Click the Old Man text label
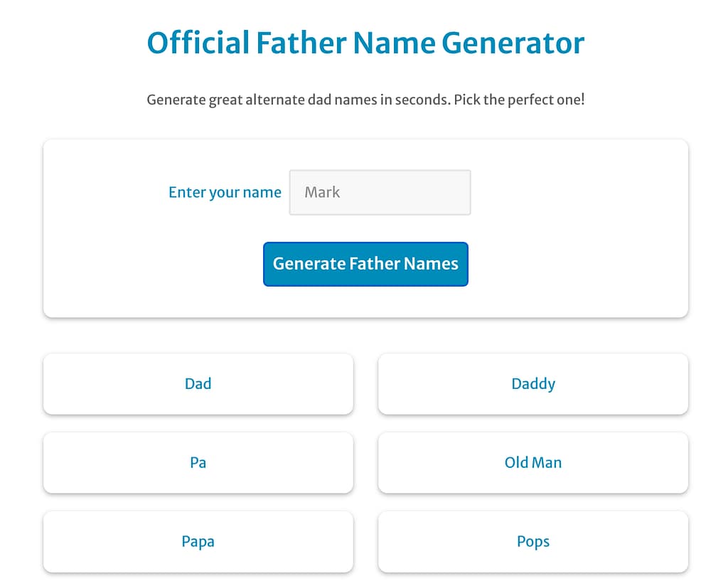This screenshot has height=586, width=728. click(x=533, y=463)
